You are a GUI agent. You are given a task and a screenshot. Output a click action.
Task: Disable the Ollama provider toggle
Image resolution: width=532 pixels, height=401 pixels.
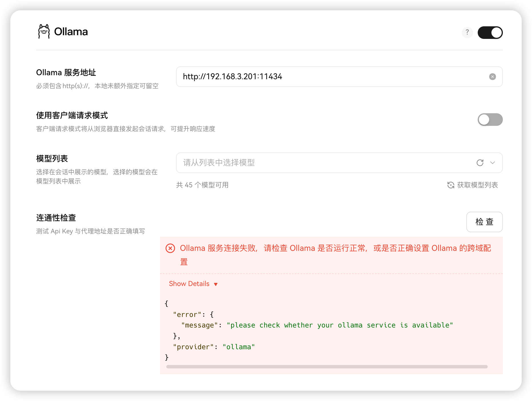click(x=490, y=33)
